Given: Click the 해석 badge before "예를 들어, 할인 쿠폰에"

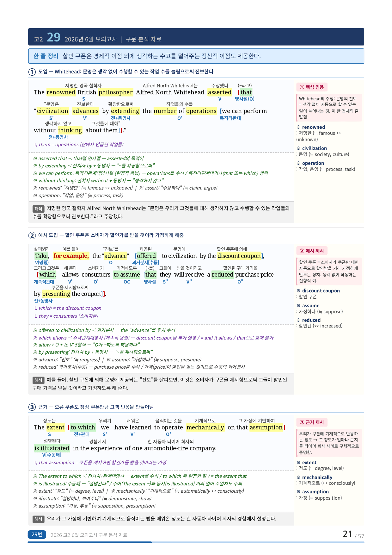Looking at the screenshot, I should click(x=38, y=380).
